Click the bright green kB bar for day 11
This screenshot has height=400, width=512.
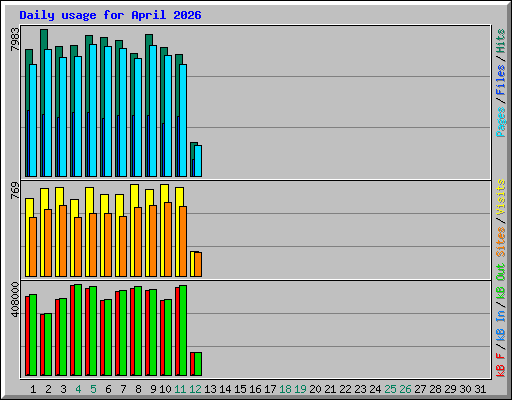[183, 330]
